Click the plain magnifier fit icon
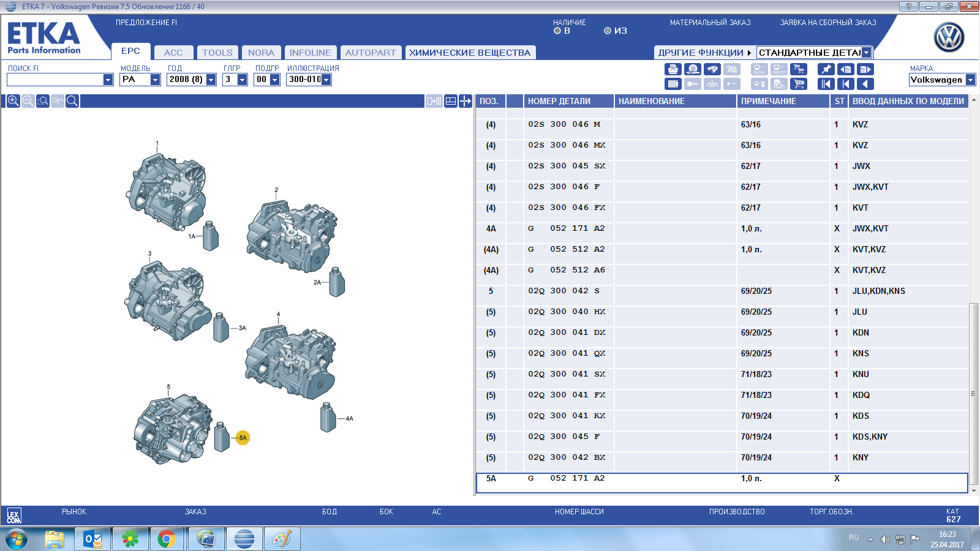The height and width of the screenshot is (551, 980). click(x=72, y=101)
